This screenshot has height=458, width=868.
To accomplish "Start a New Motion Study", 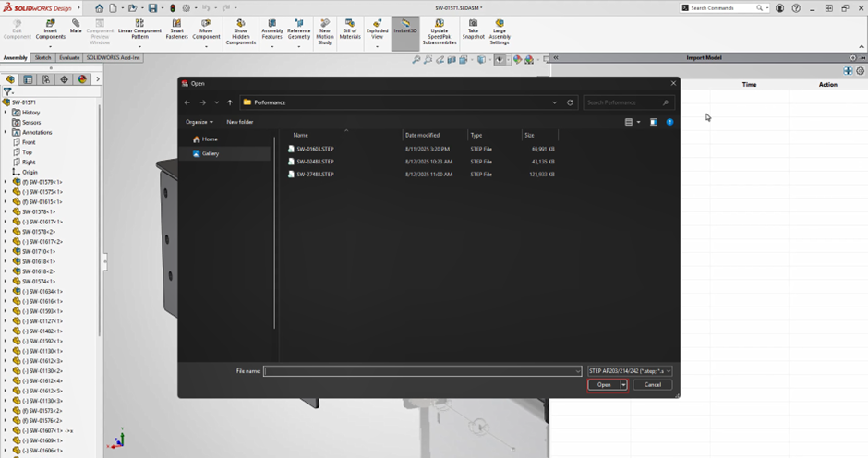I will [x=325, y=32].
